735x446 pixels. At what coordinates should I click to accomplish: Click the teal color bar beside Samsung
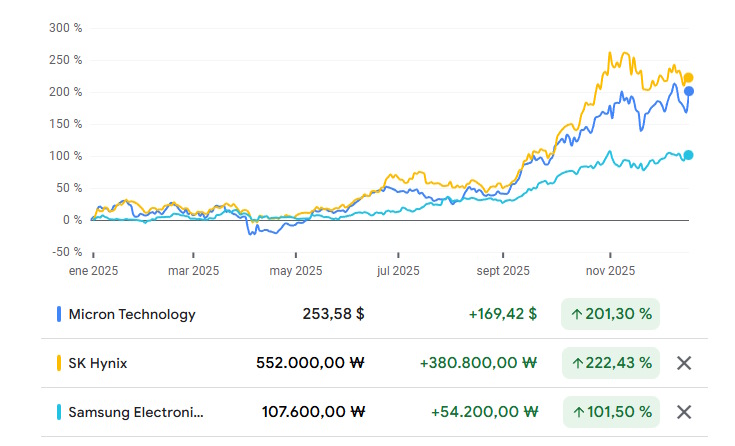point(59,412)
